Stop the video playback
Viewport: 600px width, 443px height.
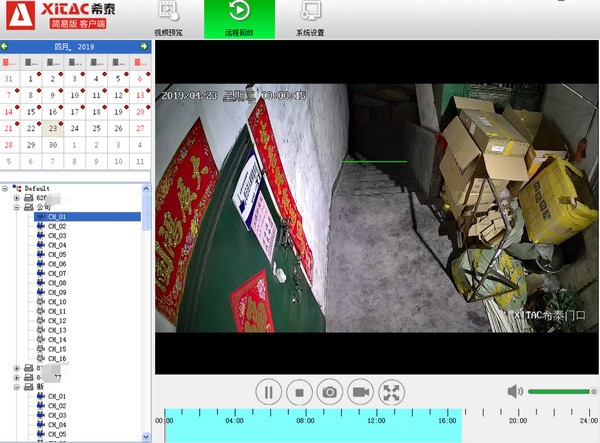298,392
